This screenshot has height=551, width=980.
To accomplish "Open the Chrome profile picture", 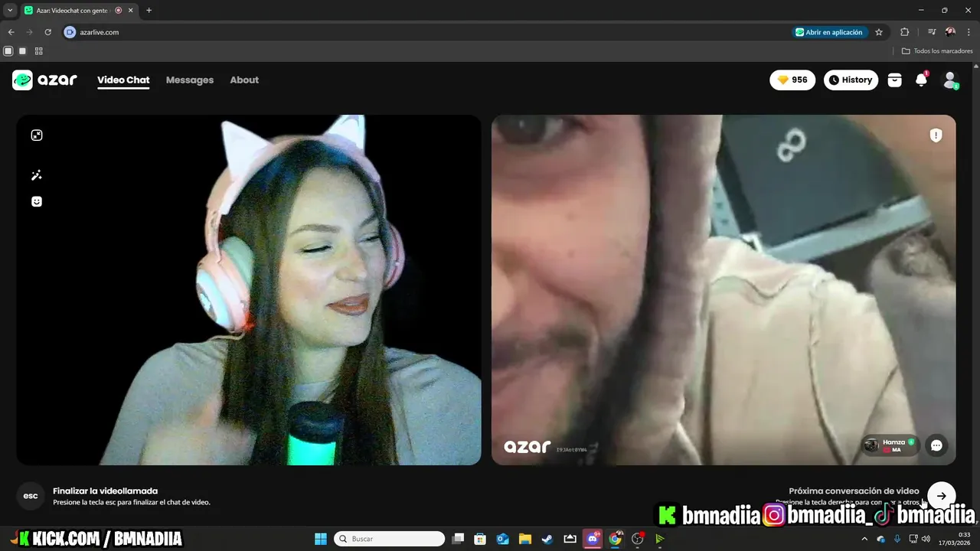I will [x=950, y=32].
